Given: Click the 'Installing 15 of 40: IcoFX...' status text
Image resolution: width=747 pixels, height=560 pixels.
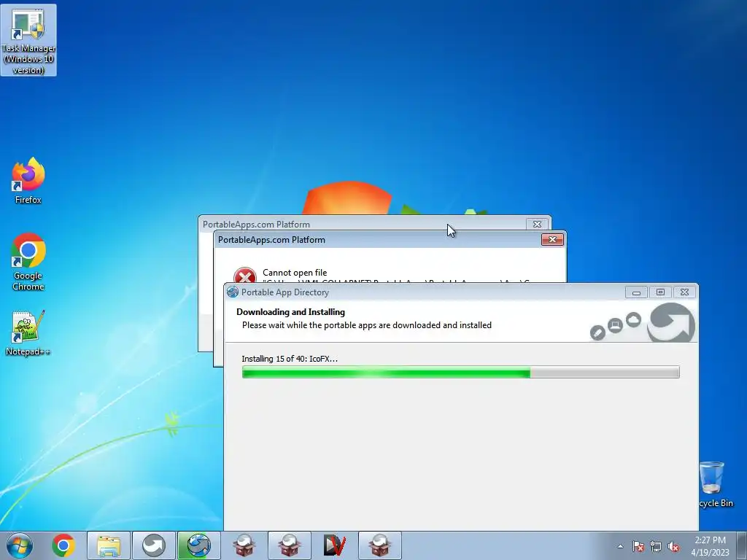Looking at the screenshot, I should [290, 359].
